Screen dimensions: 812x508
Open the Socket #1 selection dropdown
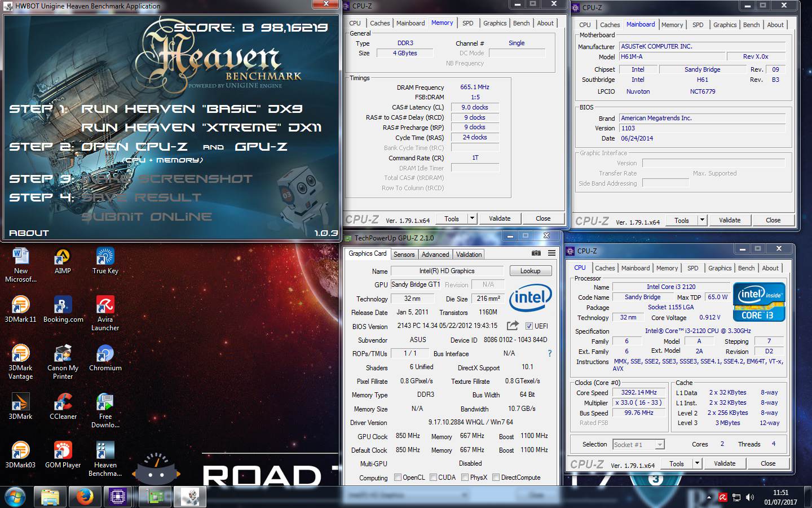(638, 445)
